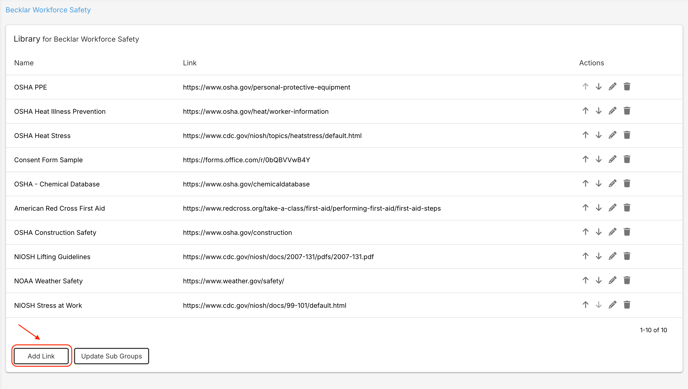The width and height of the screenshot is (688, 389).
Task: Open the forms.office.com consent form URL
Action: pos(246,160)
